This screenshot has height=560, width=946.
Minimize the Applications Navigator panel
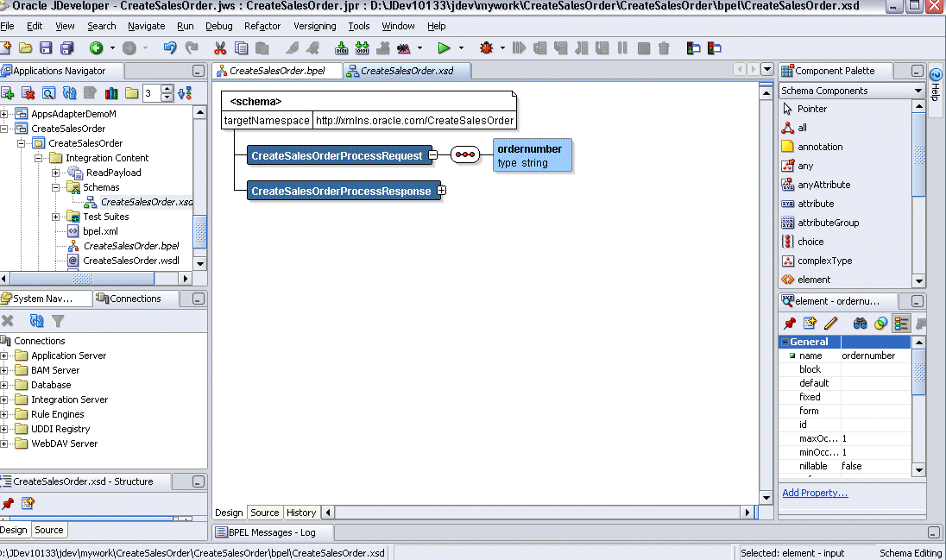[198, 72]
